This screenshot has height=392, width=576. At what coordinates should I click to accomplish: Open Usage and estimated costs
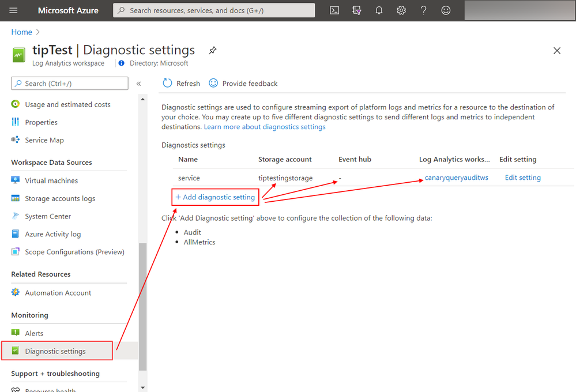click(67, 104)
